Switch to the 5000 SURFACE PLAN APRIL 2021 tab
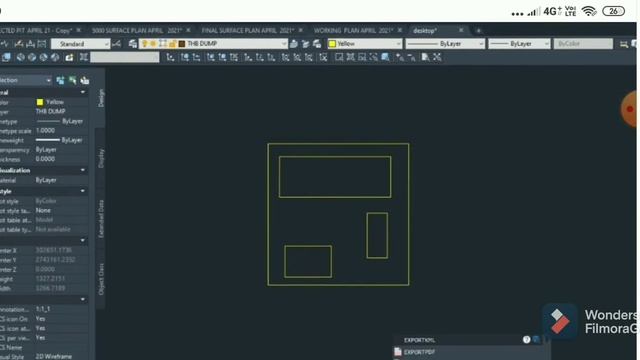 [x=137, y=31]
